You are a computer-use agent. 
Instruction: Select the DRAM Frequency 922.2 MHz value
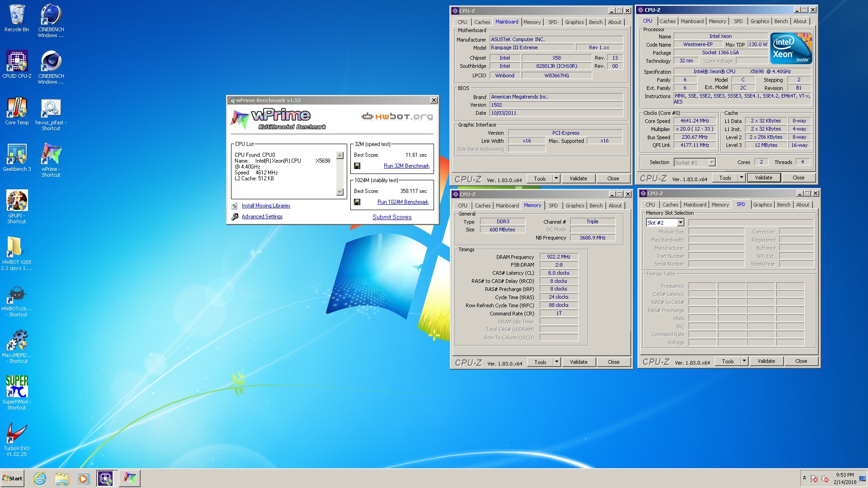[x=559, y=257]
